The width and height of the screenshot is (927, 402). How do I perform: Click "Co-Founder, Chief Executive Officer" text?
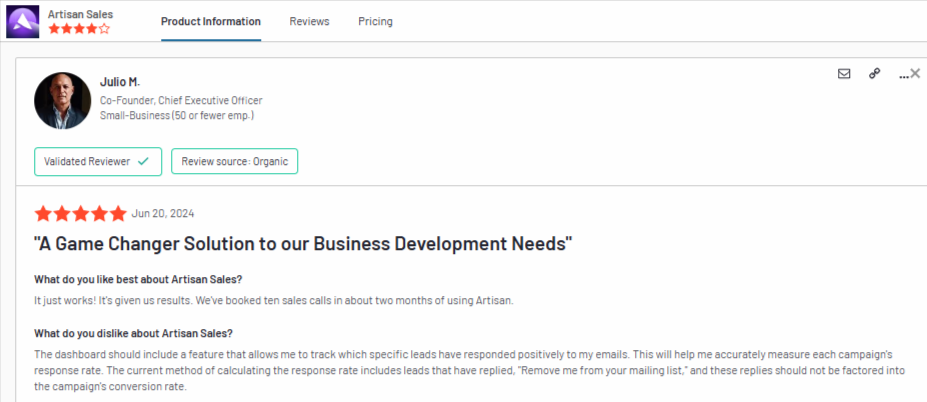point(181,100)
